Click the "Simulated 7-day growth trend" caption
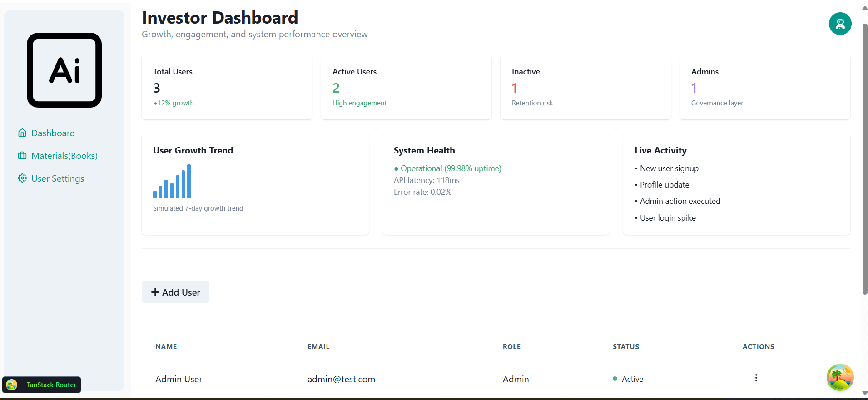The image size is (868, 400). 198,208
